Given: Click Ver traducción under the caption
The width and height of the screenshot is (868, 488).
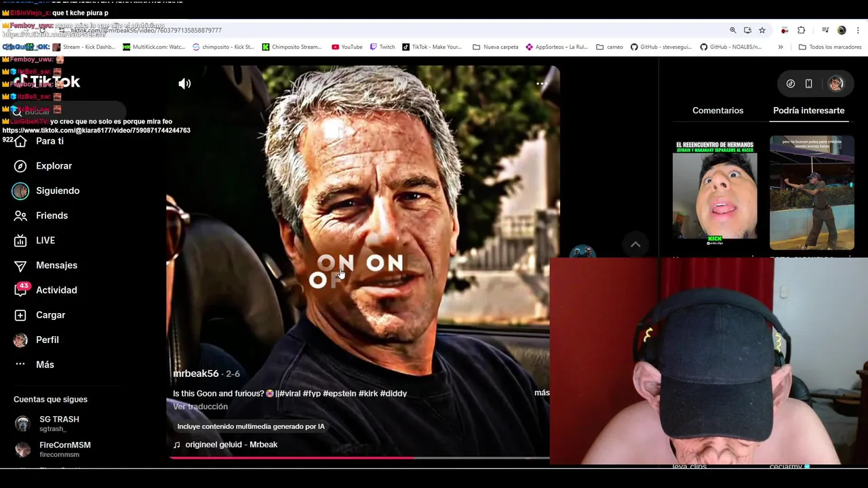Looking at the screenshot, I should click(x=200, y=407).
